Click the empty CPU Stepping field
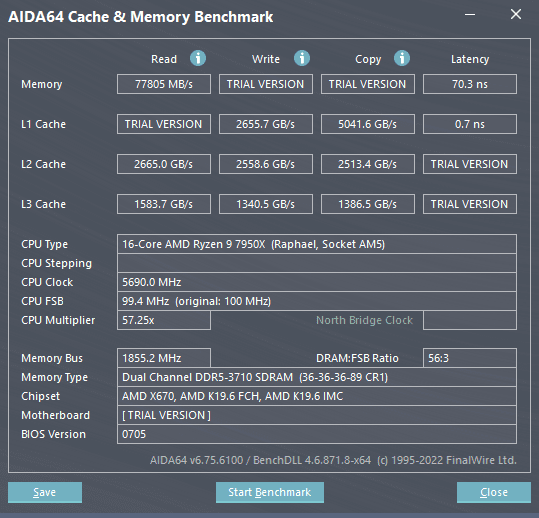The width and height of the screenshot is (539, 518). click(317, 263)
